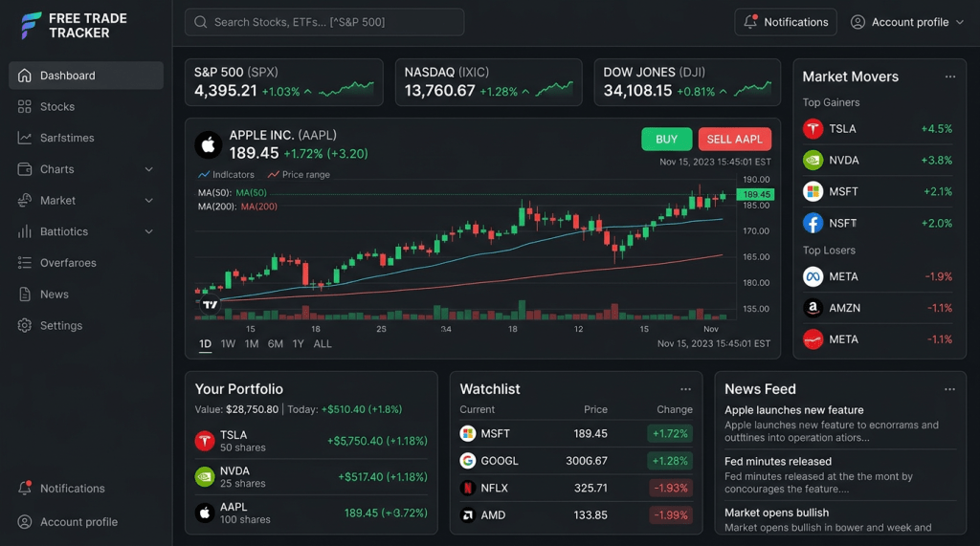Select the DOW JONES index card
Viewport: 980px width, 546px height.
(x=687, y=82)
